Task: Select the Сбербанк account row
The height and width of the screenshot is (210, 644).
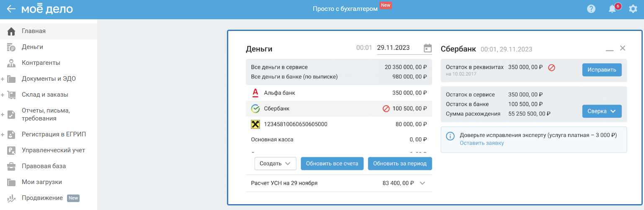Action: tap(339, 109)
